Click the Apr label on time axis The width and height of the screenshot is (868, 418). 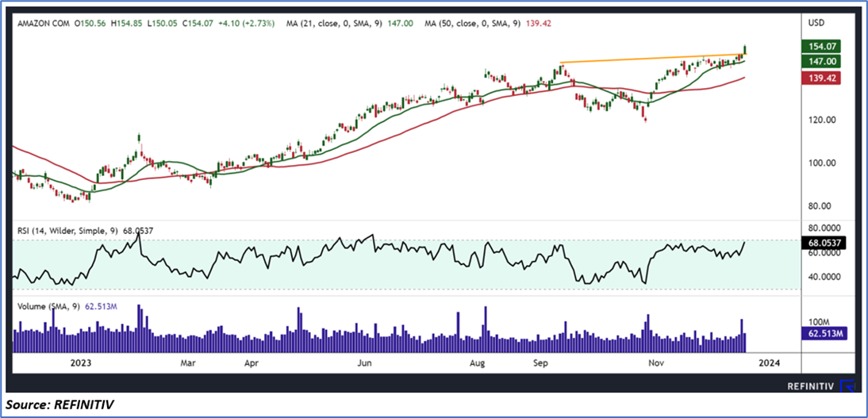click(x=252, y=363)
